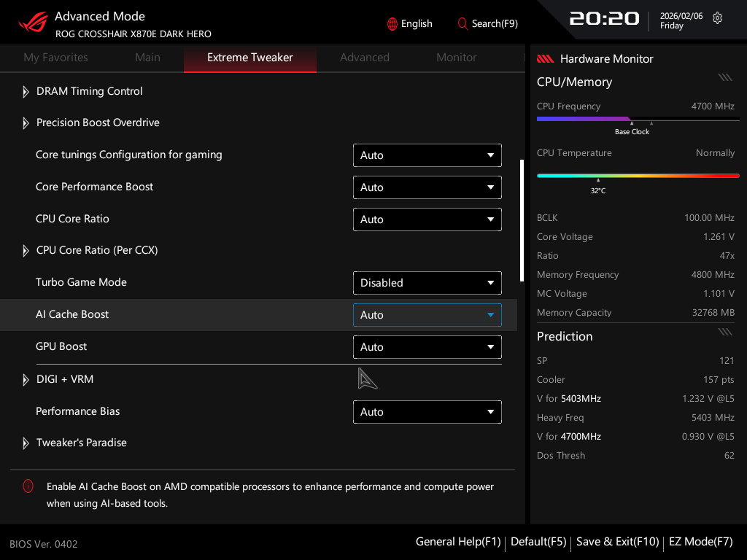Screen dimensions: 747x560
Task: Click the info icon beside the help description
Action: pos(28,486)
